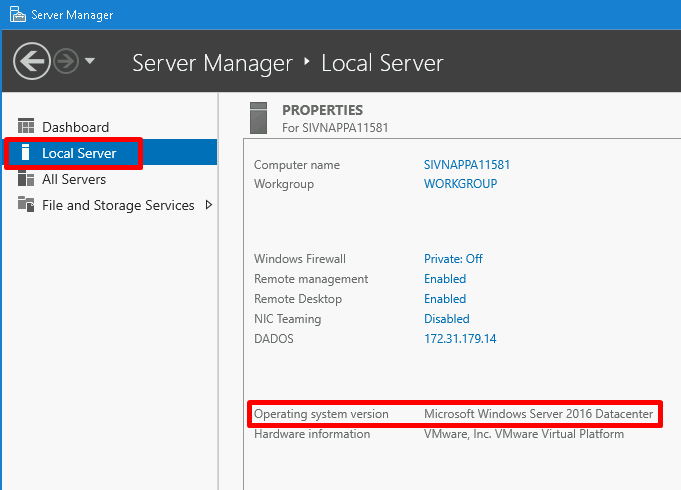Image resolution: width=681 pixels, height=490 pixels.
Task: Click VMware Virtual Platform hardware text
Action: click(524, 434)
